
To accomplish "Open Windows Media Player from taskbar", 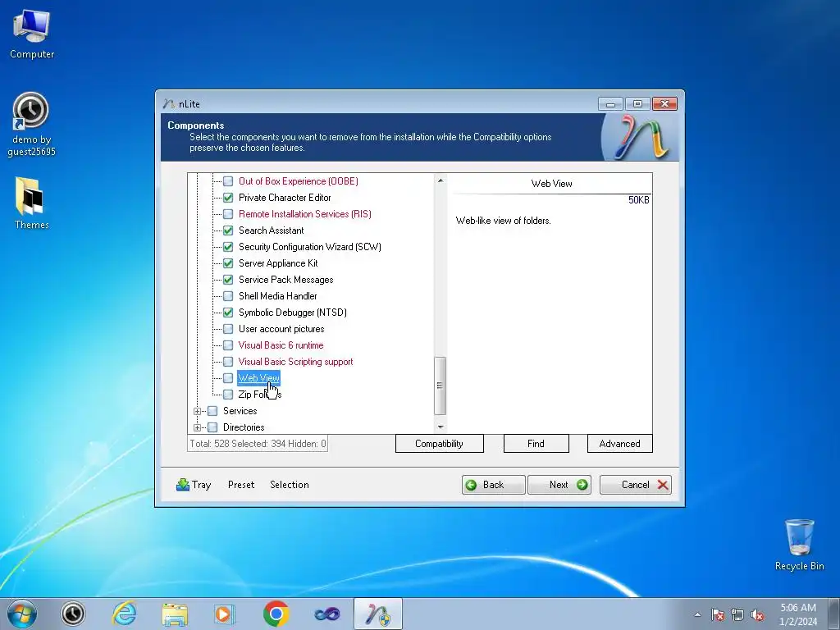I will 225,614.
